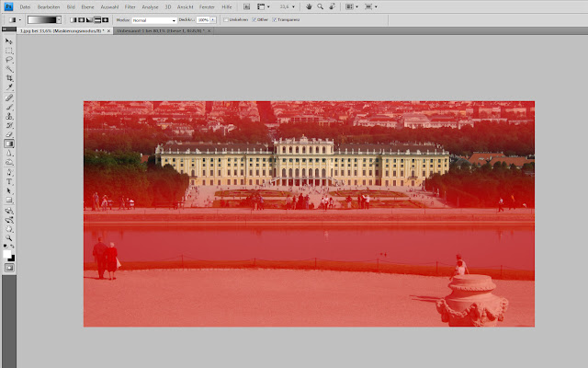Choose Radial gradient type
588x368 pixels.
click(82, 20)
